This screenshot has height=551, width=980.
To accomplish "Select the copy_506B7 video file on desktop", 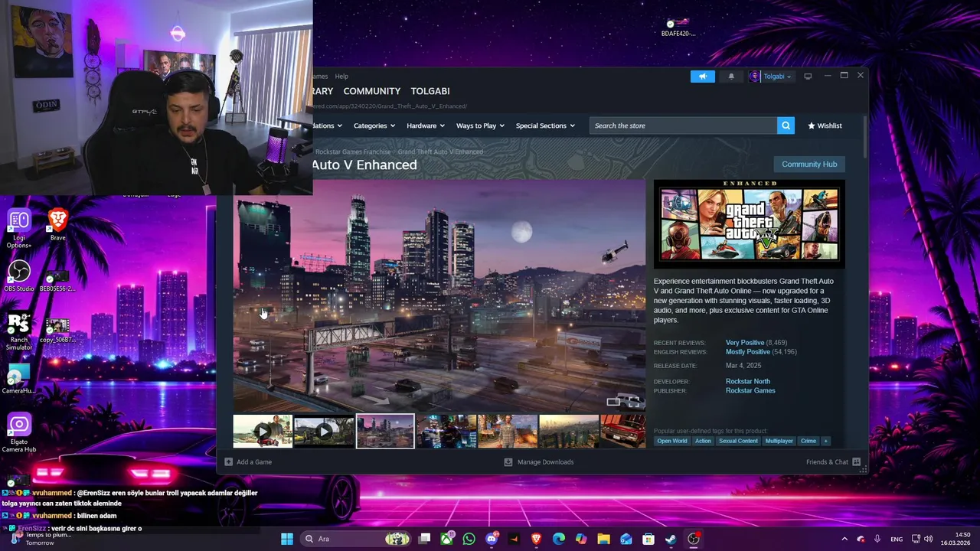I will point(57,331).
